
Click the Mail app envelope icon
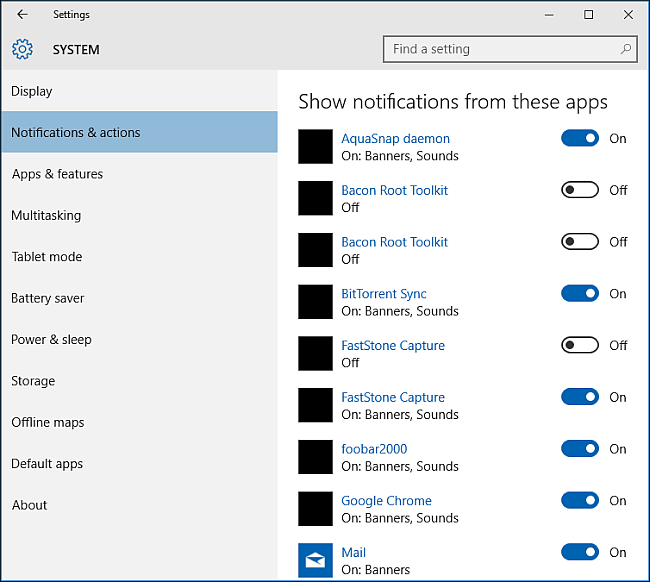tap(315, 560)
